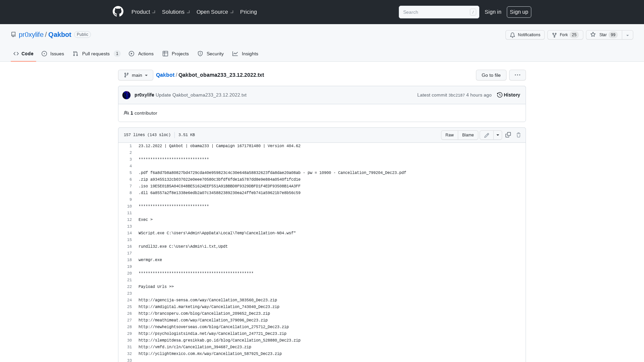Open the Qakbot repository title link

[60, 35]
